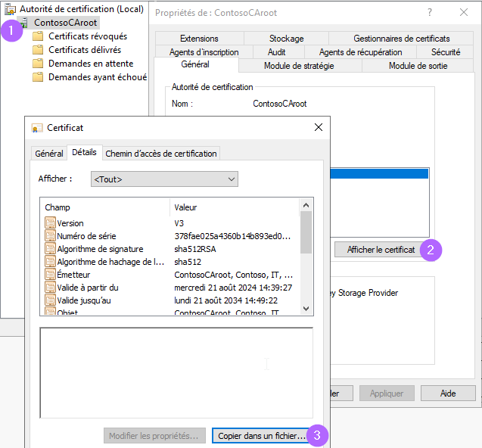Click the scroll down arrow in field list

(306, 309)
